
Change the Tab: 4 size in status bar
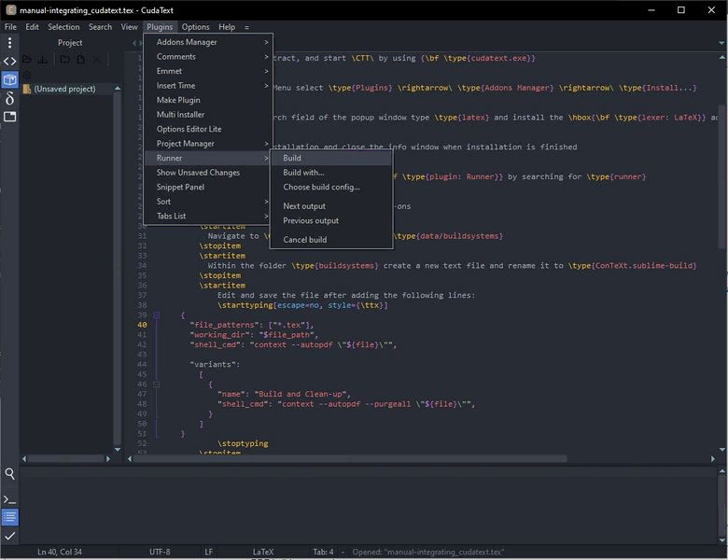pos(323,552)
